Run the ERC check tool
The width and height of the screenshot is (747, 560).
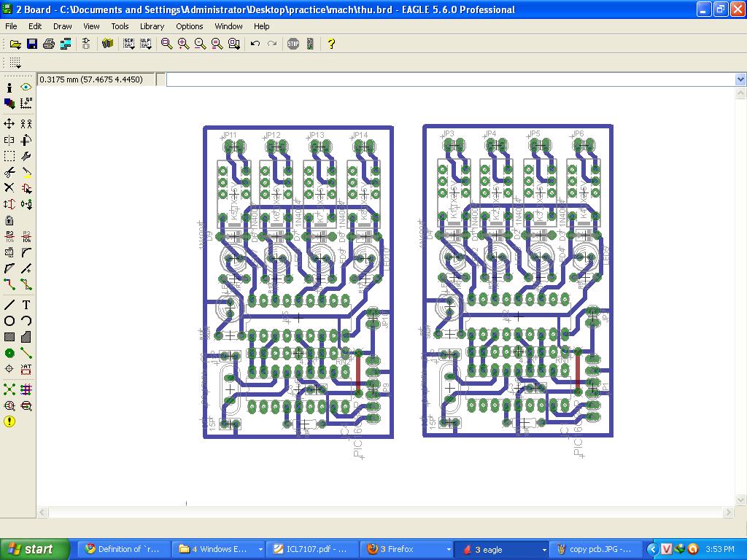(9, 405)
